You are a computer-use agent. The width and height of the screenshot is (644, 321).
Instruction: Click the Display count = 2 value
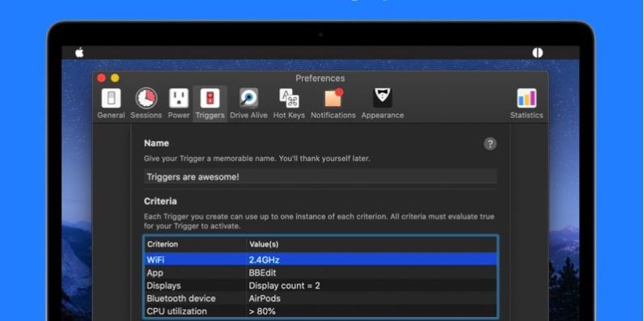[284, 285]
